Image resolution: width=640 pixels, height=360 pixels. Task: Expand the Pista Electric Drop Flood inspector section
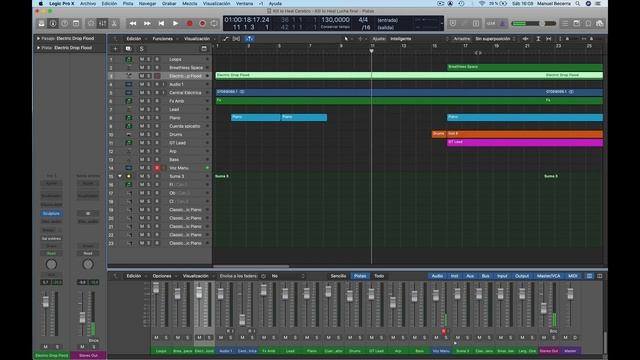(x=38, y=48)
